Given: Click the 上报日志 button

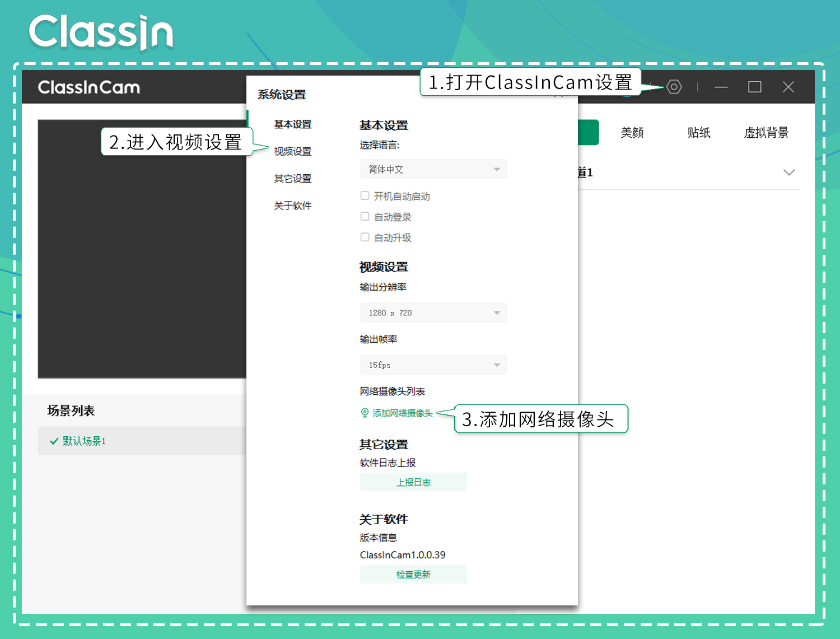Looking at the screenshot, I should [x=413, y=482].
